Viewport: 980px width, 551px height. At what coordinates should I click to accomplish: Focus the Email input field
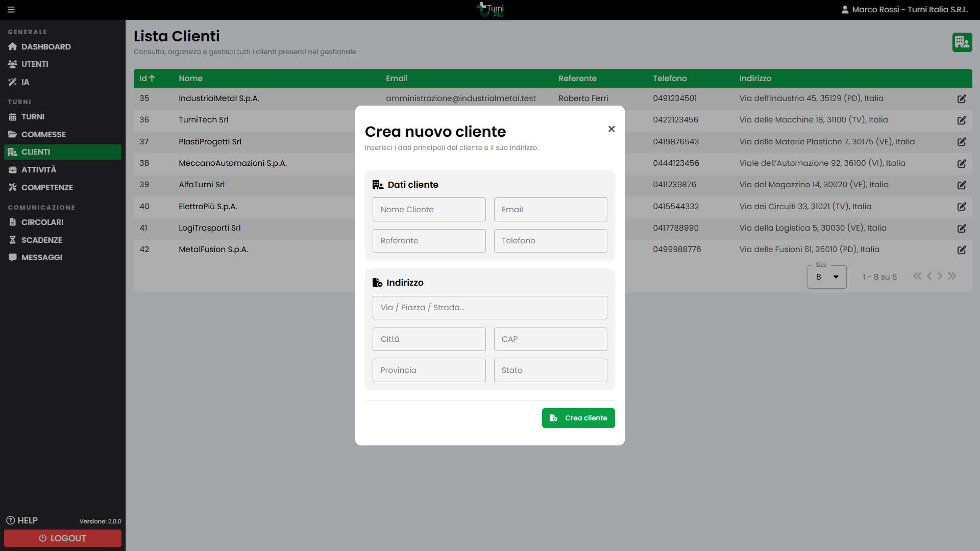coord(551,210)
